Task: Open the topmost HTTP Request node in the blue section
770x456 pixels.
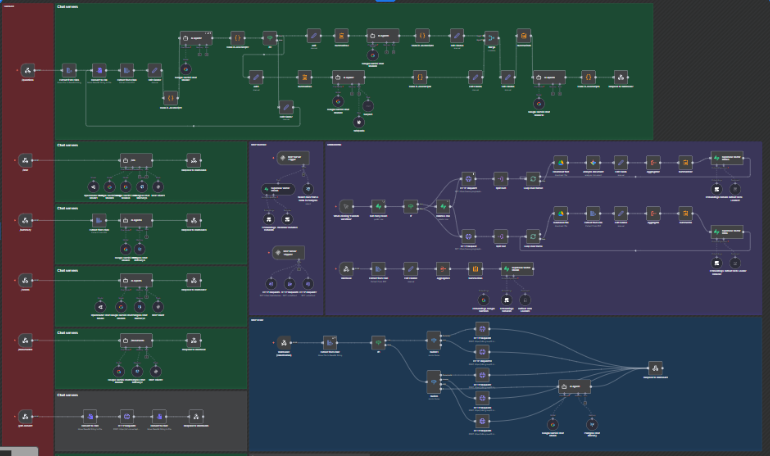Action: (482, 329)
